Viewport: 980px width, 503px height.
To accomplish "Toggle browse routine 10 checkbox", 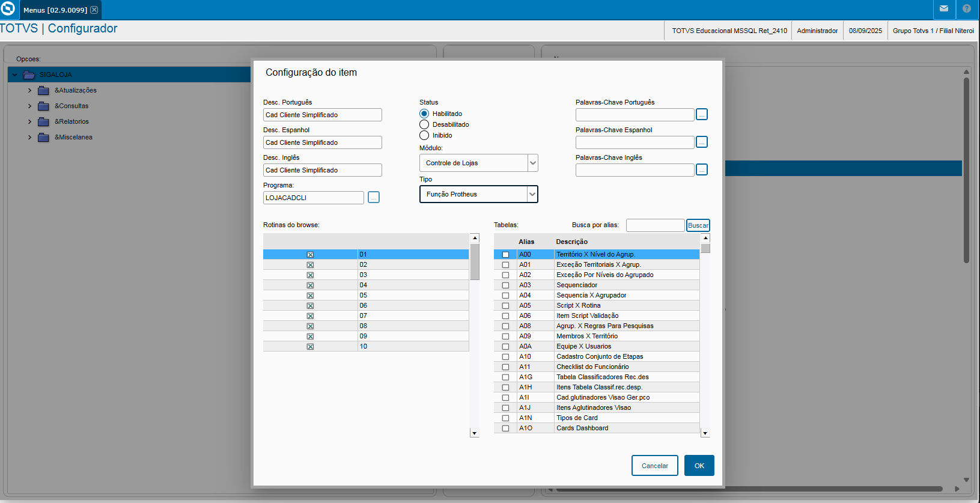I will [x=310, y=347].
